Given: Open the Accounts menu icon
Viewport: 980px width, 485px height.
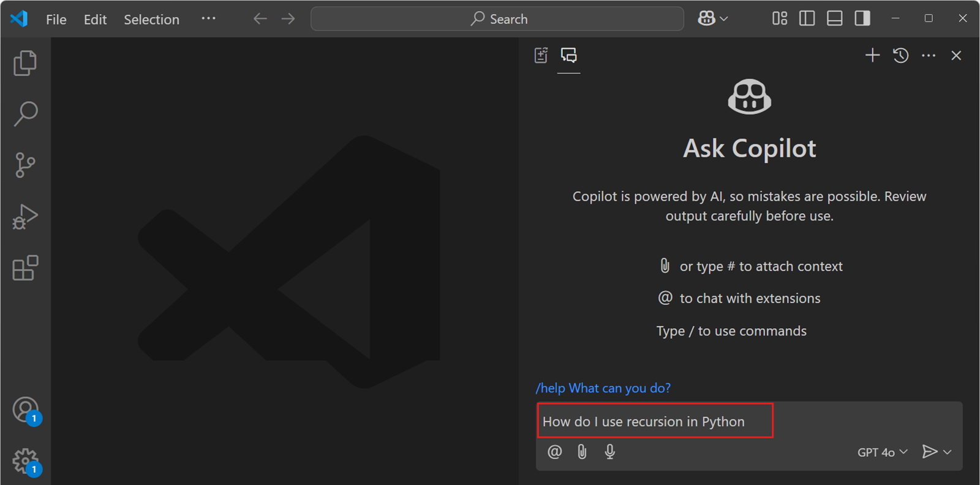Looking at the screenshot, I should 26,410.
